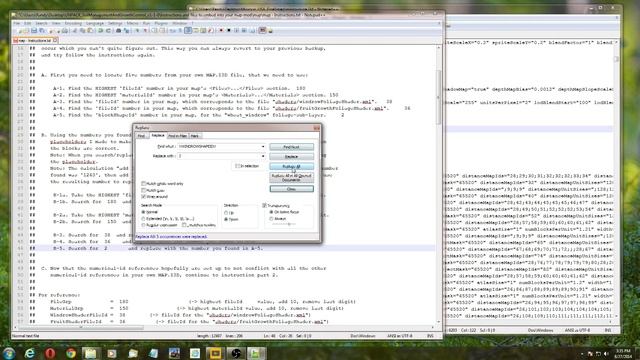Open the Find what history dropdown

(263, 147)
